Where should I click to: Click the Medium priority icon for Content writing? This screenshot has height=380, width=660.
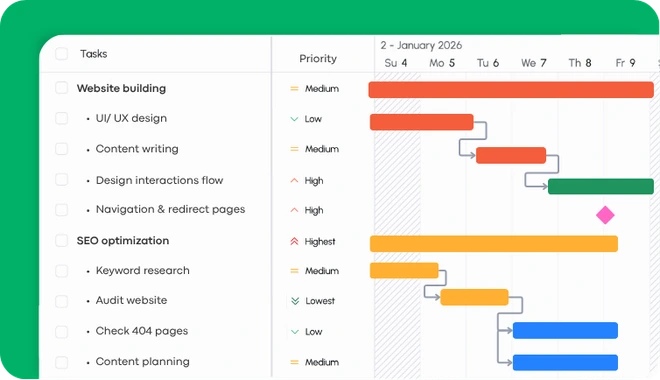pos(294,149)
